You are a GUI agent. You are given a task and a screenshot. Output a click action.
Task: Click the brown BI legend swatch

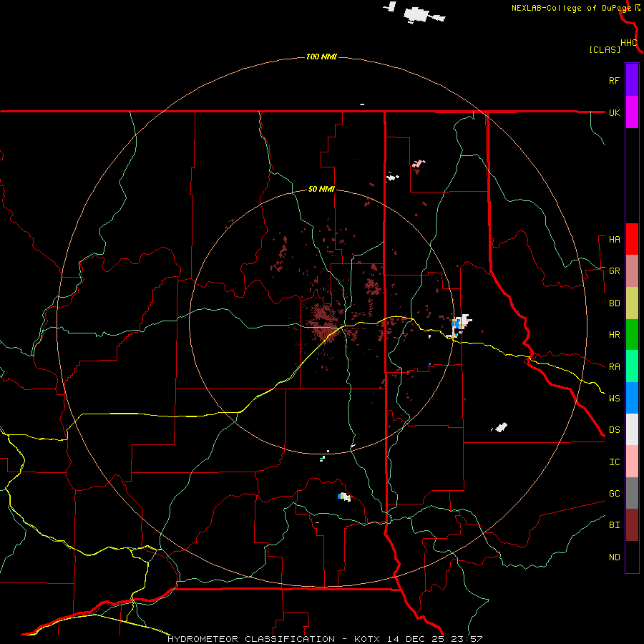632,525
